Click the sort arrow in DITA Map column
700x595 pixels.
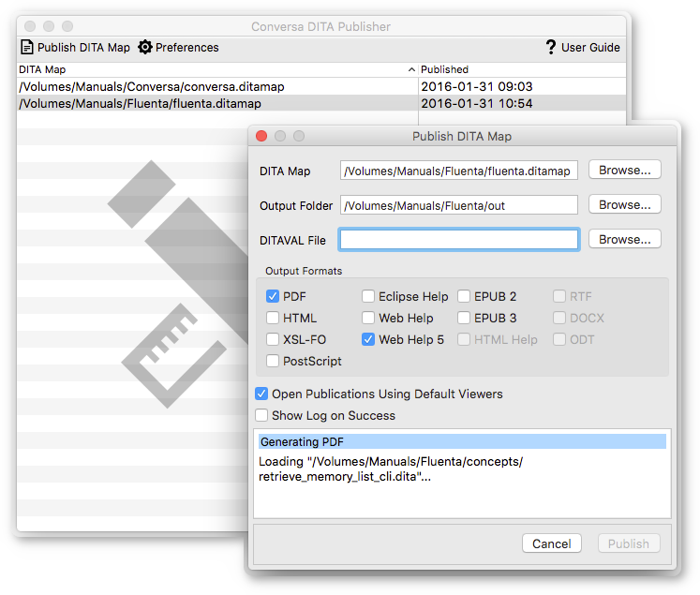point(411,69)
